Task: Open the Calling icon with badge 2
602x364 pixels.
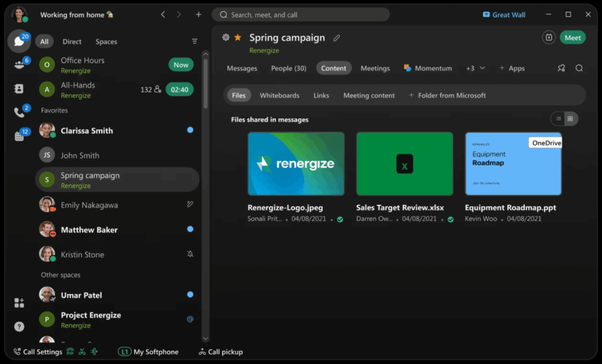Action: pyautogui.click(x=19, y=112)
